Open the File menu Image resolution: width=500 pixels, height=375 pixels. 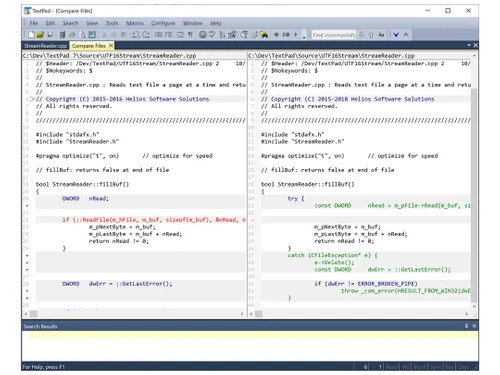pos(34,23)
